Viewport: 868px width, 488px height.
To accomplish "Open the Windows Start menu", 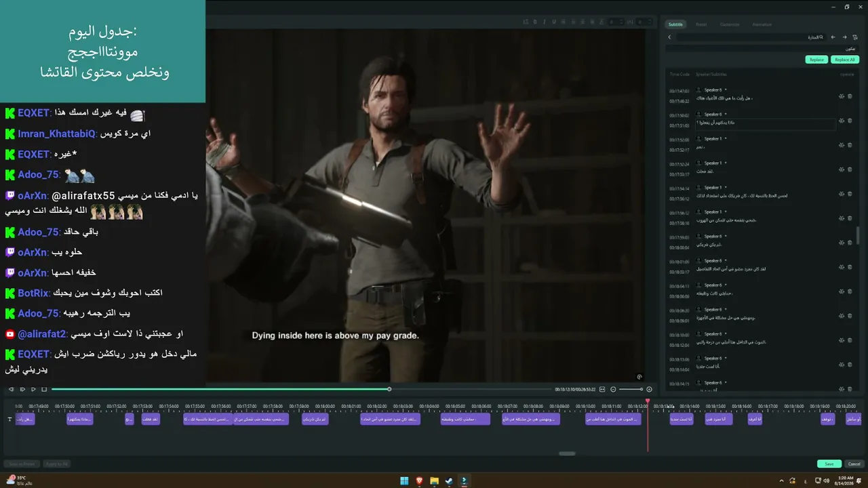I will coord(404,481).
